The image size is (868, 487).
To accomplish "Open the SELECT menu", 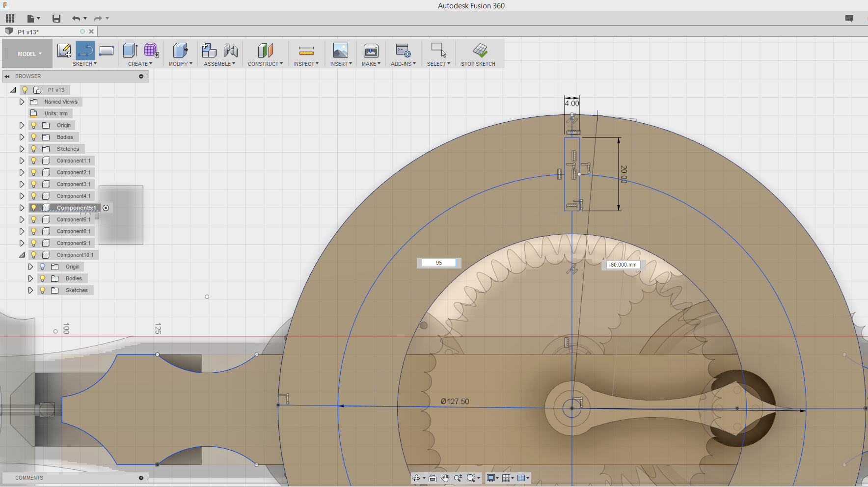I will 438,64.
